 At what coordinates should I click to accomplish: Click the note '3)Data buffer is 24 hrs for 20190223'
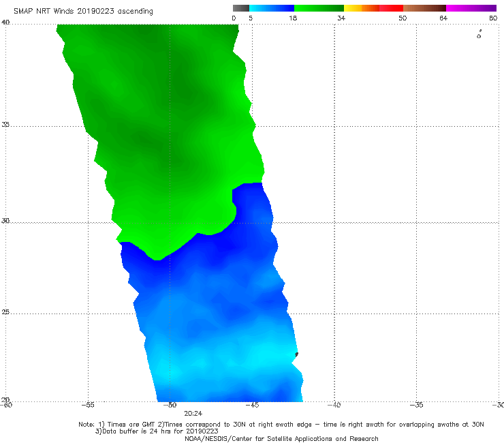[x=157, y=431]
